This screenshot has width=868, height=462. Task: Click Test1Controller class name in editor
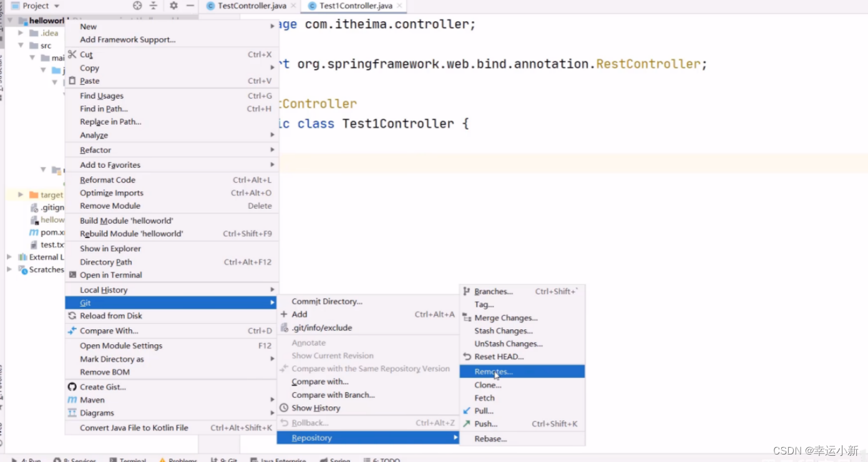tap(398, 123)
